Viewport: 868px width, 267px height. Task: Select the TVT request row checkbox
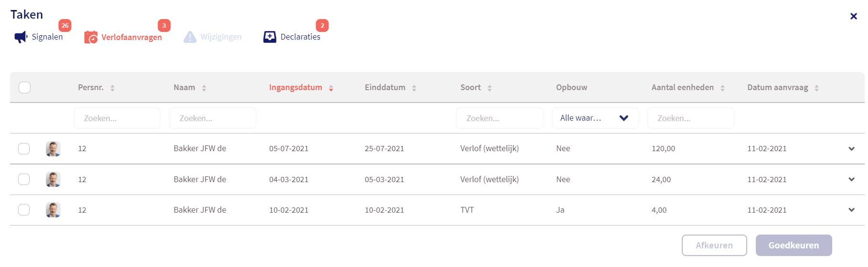pos(24,210)
